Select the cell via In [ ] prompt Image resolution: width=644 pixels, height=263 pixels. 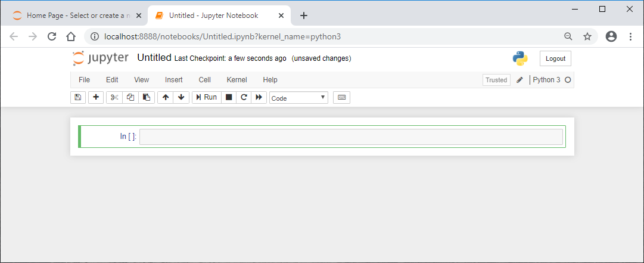point(128,136)
